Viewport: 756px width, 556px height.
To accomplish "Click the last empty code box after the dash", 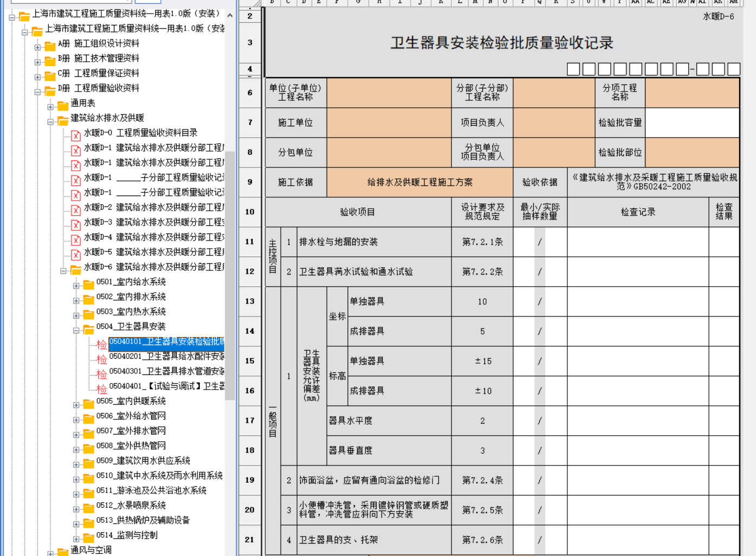I will (x=734, y=69).
